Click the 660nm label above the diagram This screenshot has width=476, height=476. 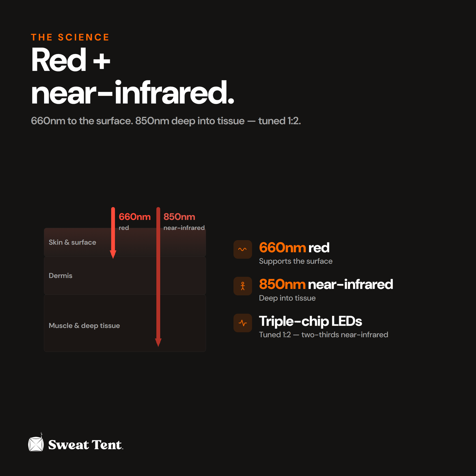point(135,217)
